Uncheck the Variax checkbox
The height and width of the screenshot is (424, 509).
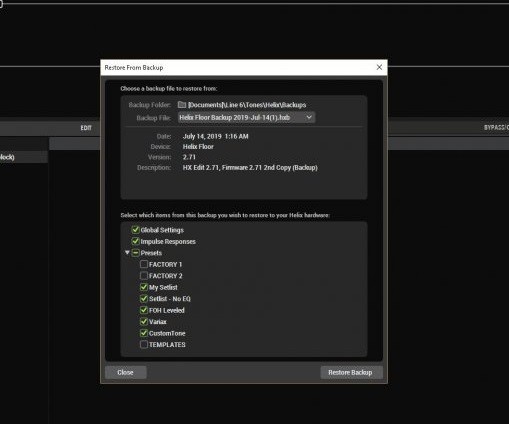[x=144, y=322]
